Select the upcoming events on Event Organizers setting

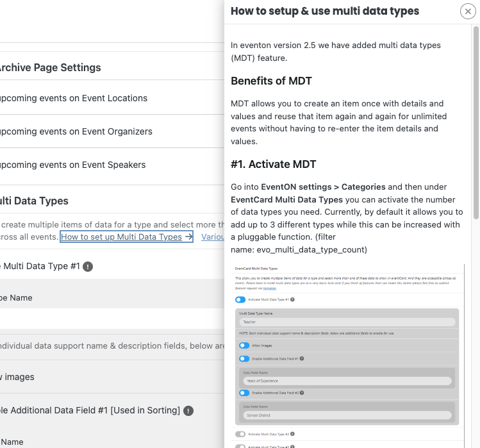pos(77,131)
